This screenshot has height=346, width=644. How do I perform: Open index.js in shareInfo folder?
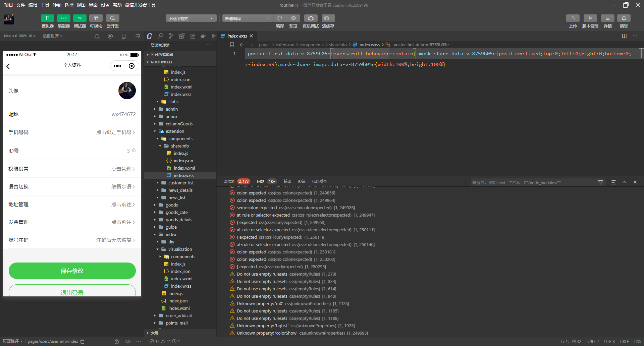(x=181, y=153)
